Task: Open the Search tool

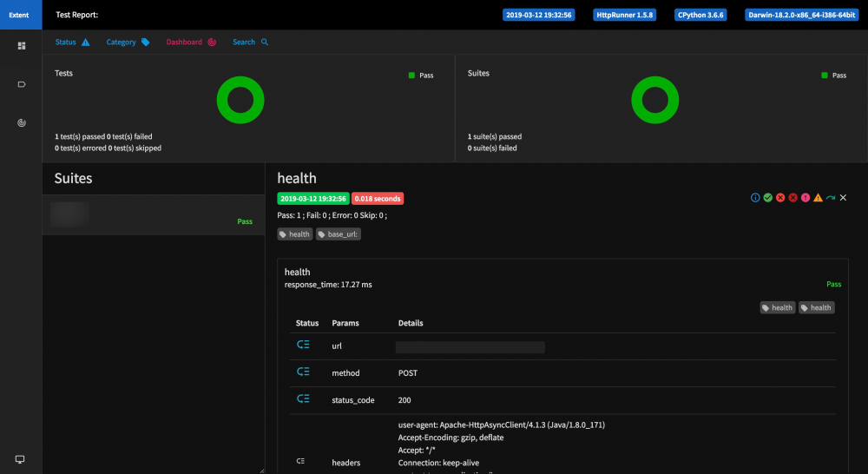Action: tap(250, 42)
